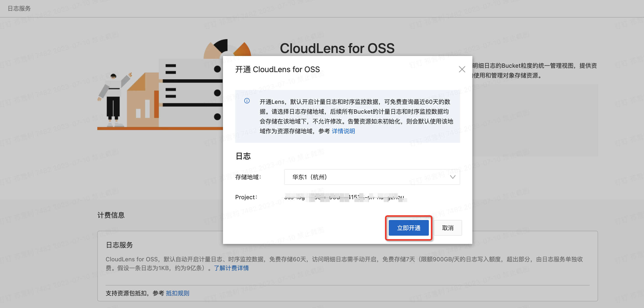Click the chevron arrow in region selector

pyautogui.click(x=453, y=177)
